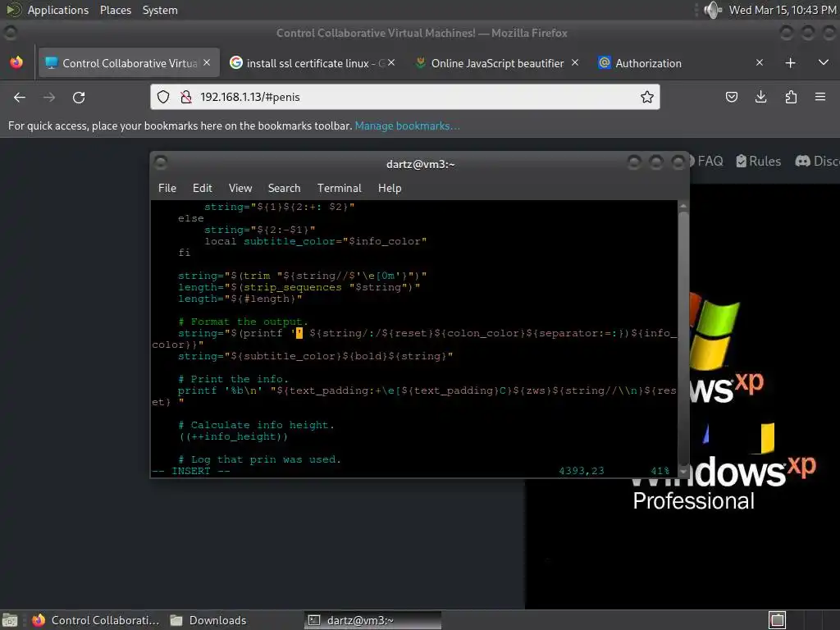Open the Firefox hamburger menu

click(x=820, y=97)
